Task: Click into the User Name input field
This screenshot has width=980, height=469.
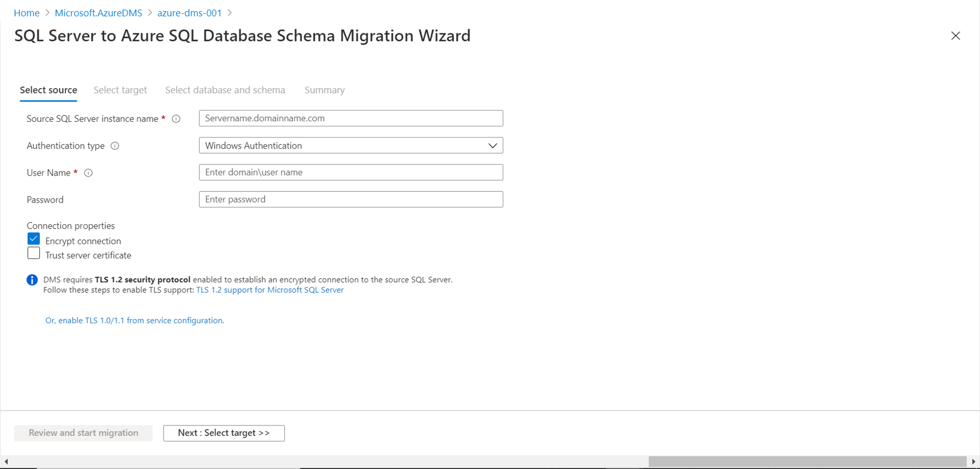Action: click(351, 172)
